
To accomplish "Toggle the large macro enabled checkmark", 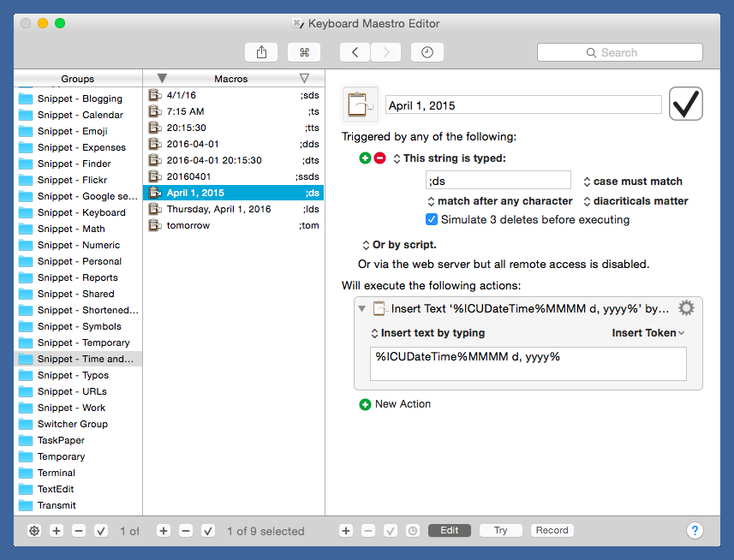I will (x=686, y=104).
